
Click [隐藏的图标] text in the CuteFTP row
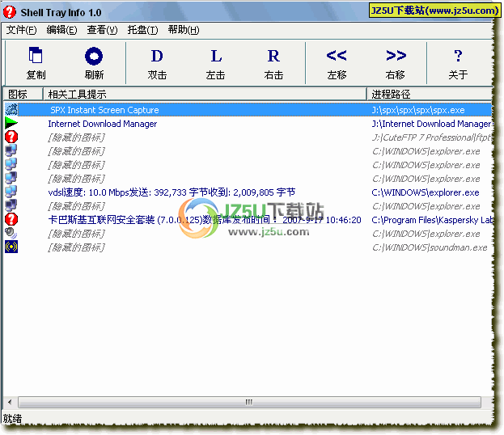(x=76, y=137)
